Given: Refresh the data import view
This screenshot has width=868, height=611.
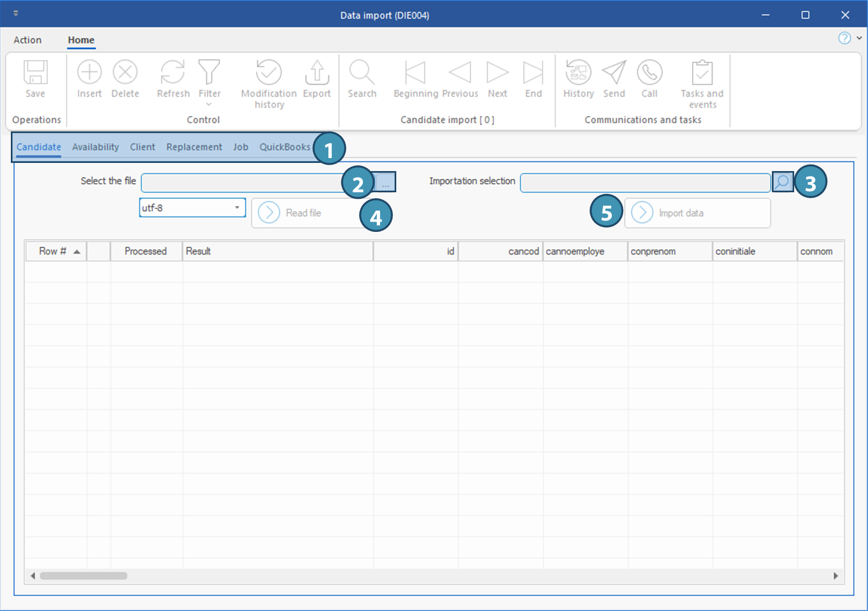Looking at the screenshot, I should click(x=173, y=73).
